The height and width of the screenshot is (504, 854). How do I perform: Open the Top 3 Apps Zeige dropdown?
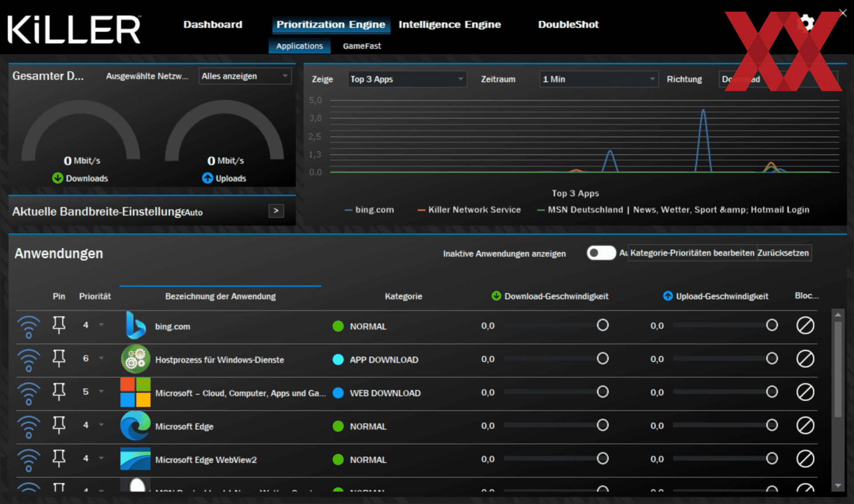tap(407, 79)
